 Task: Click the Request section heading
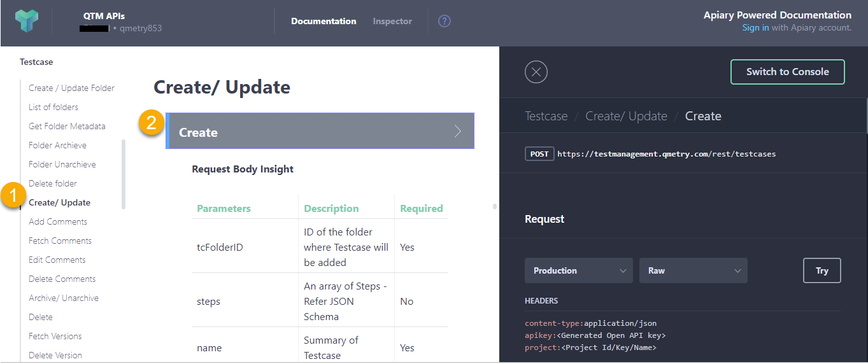coord(544,218)
